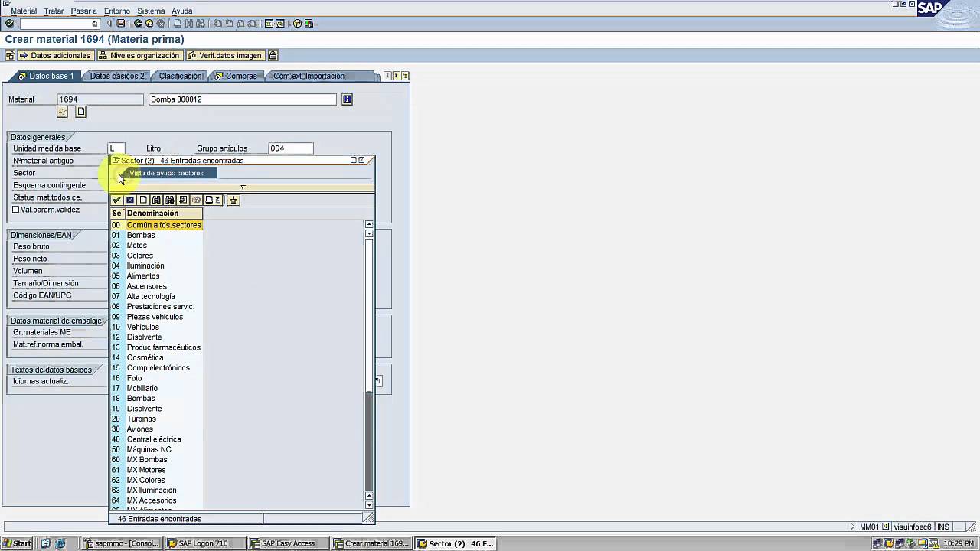The height and width of the screenshot is (551, 980).
Task: Click the red Cancel icon in the main toolbar
Action: [160, 24]
